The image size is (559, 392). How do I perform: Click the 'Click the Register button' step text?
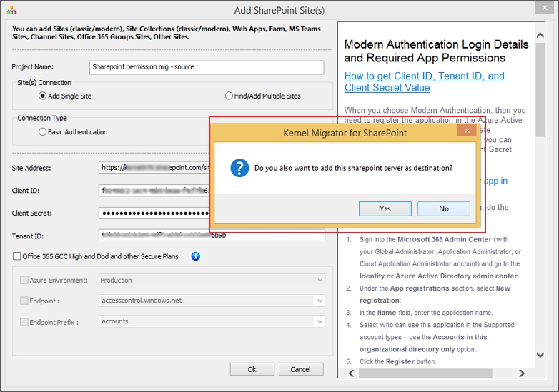(398, 361)
